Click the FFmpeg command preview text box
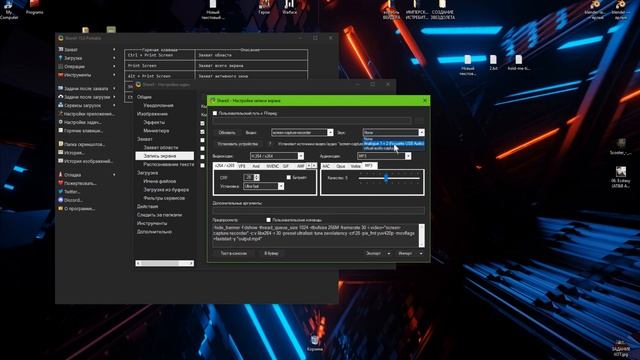640x360 pixels. [x=318, y=235]
